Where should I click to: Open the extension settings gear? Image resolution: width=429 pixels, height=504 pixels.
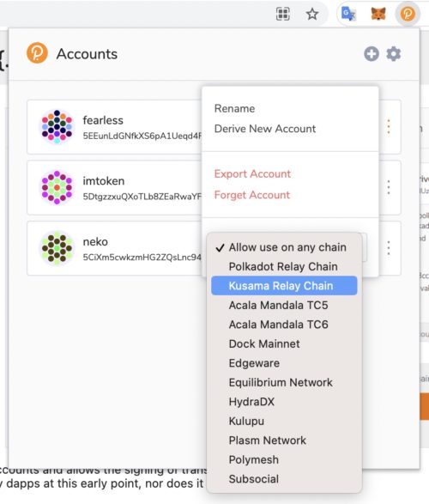click(393, 54)
